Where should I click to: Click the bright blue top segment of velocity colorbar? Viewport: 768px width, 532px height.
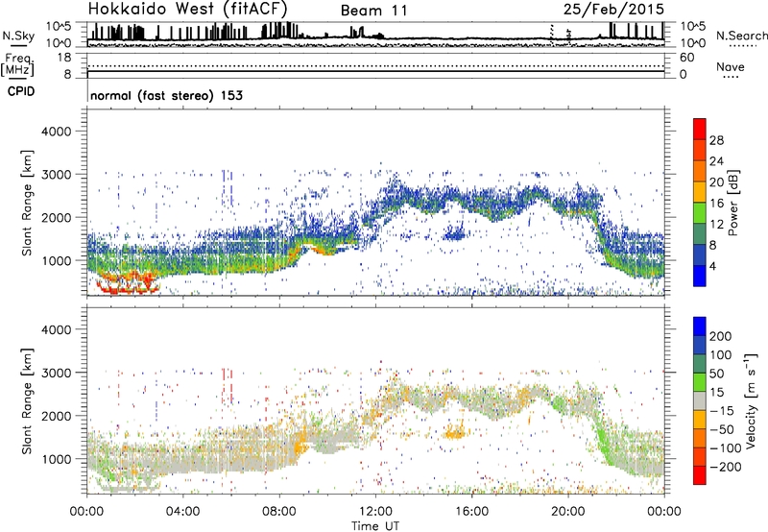pyautogui.click(x=700, y=326)
